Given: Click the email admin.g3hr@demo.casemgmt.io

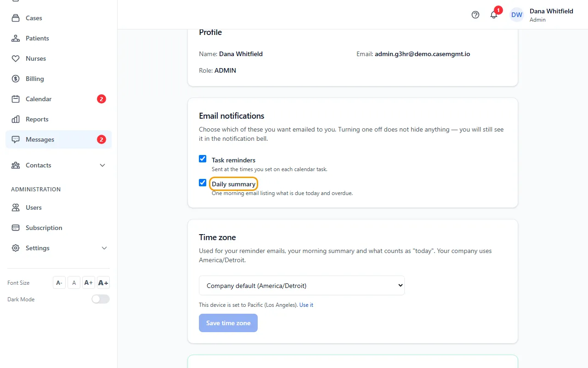Looking at the screenshot, I should (422, 54).
